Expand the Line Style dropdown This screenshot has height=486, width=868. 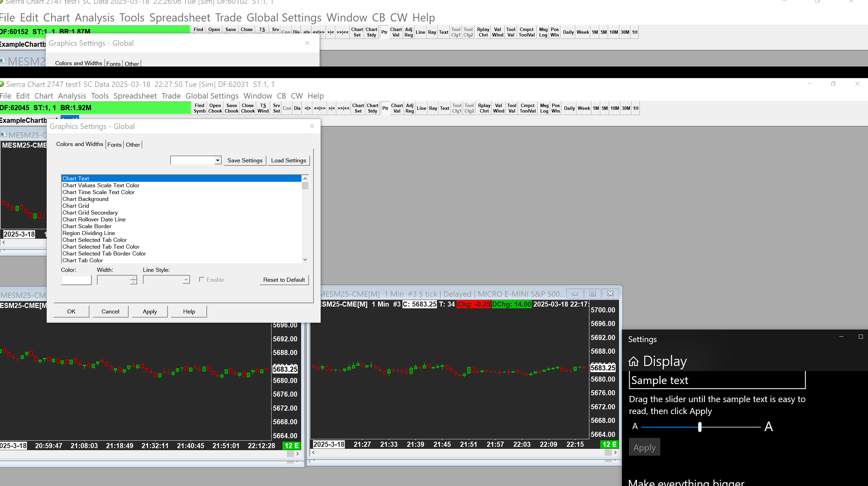[x=186, y=280]
